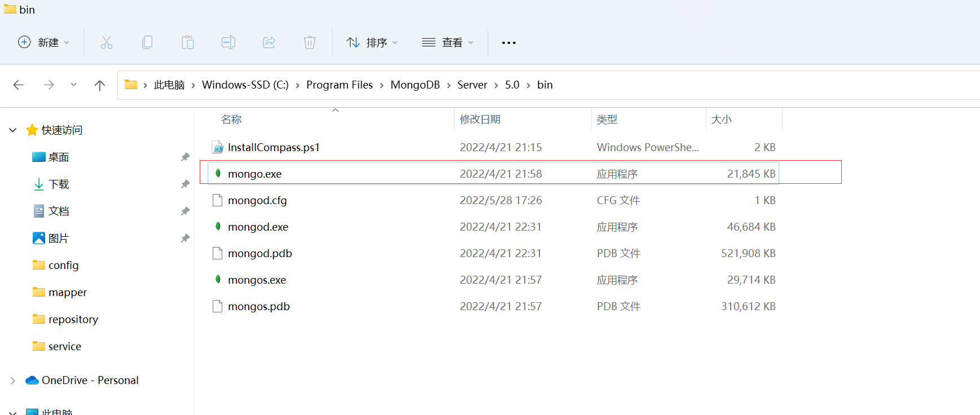This screenshot has height=415, width=980.
Task: Select the mongos.pdb file name
Action: pyautogui.click(x=259, y=306)
